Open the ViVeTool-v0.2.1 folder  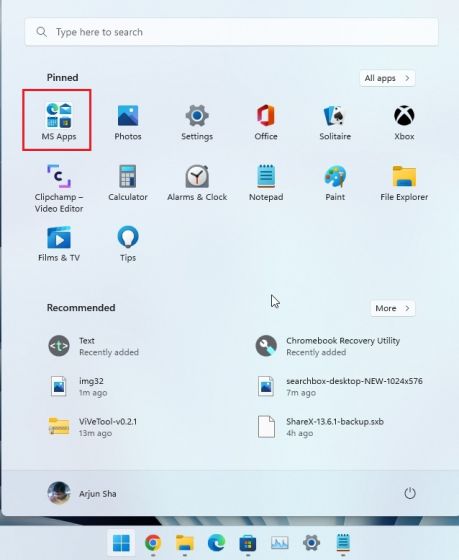click(x=93, y=427)
